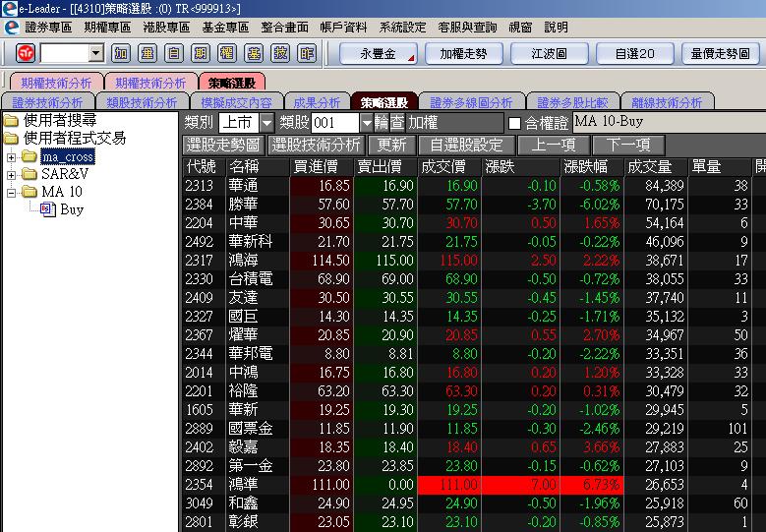
Task: Open the 類股 001 dropdown arrow
Action: [x=367, y=123]
